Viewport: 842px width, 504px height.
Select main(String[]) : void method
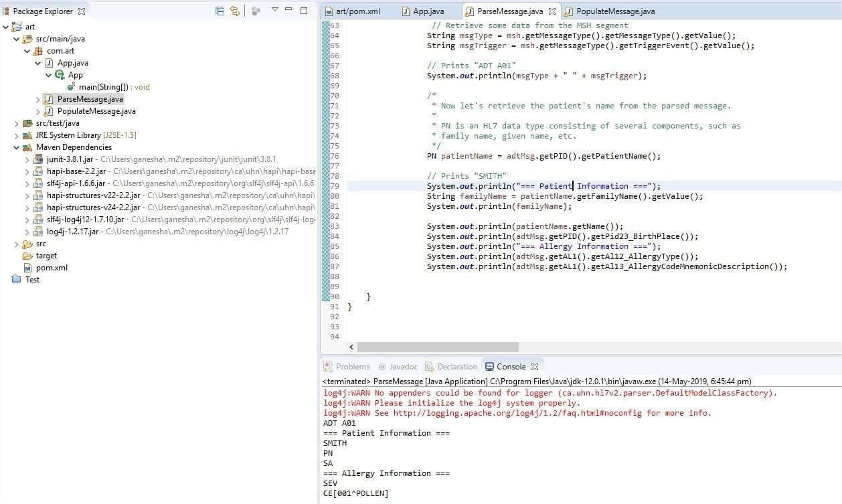pos(114,87)
